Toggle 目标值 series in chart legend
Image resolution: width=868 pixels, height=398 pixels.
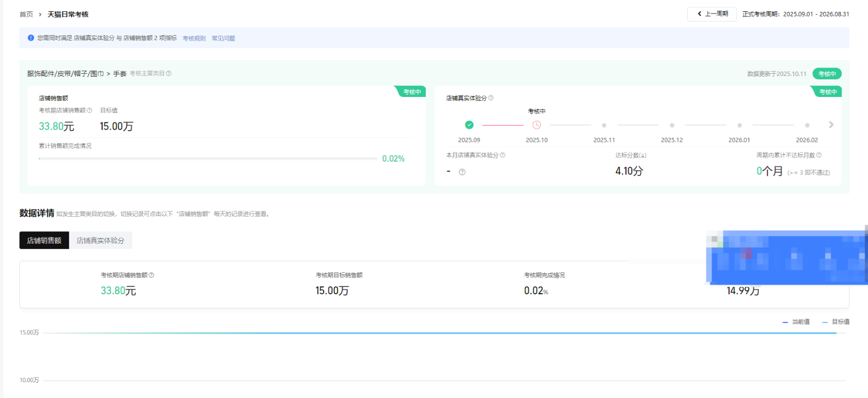click(836, 322)
